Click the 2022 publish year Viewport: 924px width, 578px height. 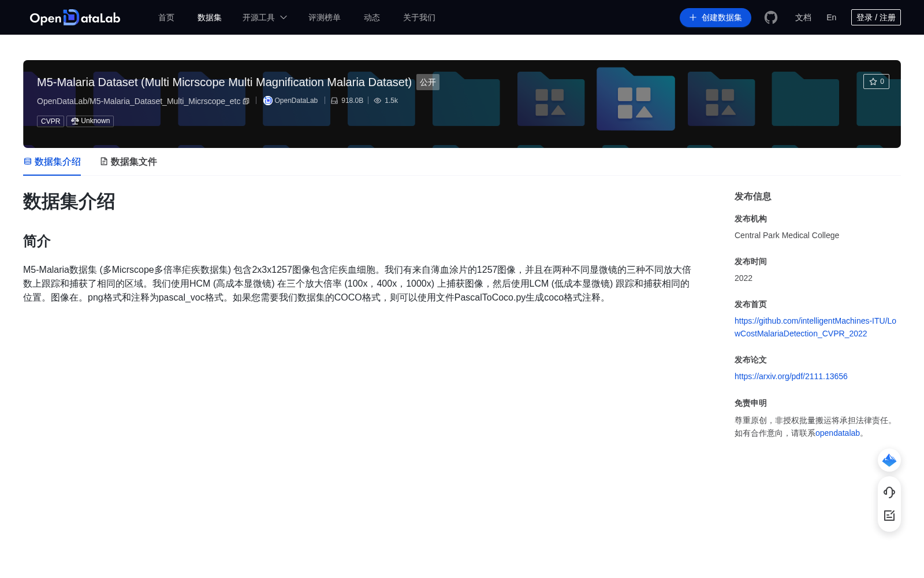pyautogui.click(x=743, y=278)
